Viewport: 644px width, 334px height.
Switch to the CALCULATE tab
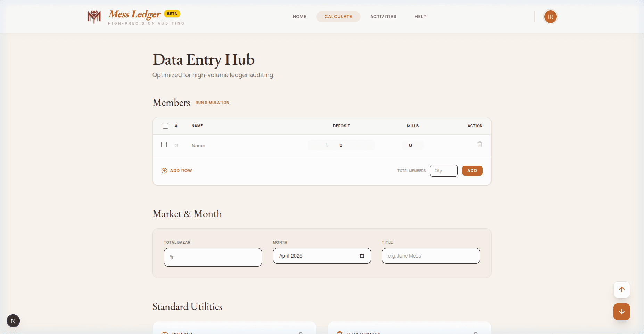coord(338,16)
